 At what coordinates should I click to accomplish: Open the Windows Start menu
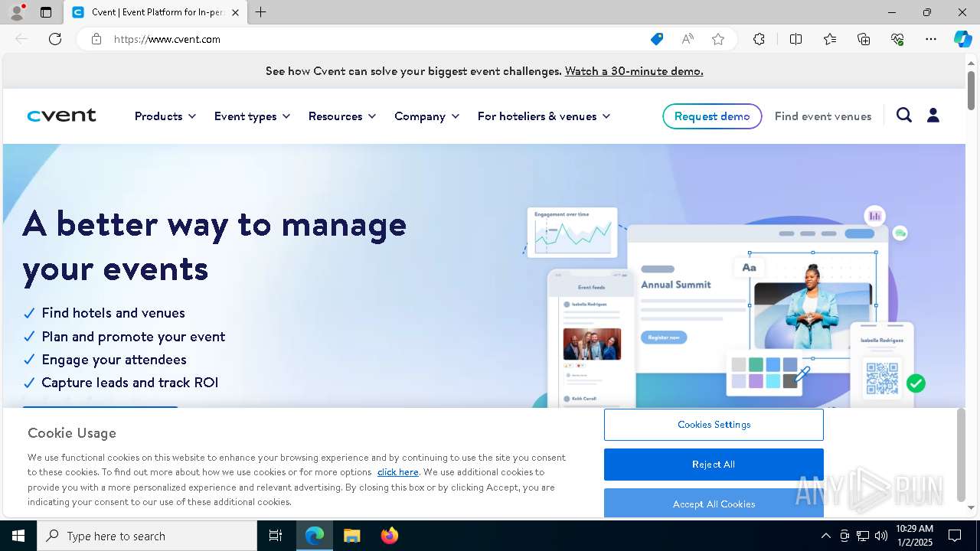(x=18, y=536)
